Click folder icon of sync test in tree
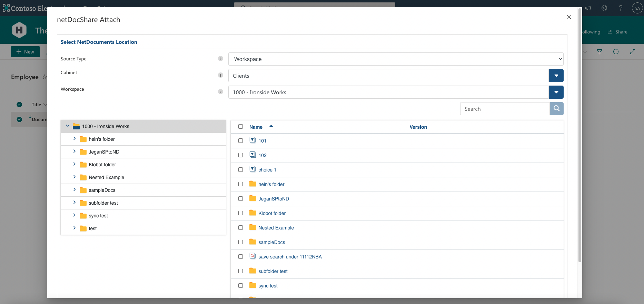Image resolution: width=644 pixels, height=304 pixels. [x=83, y=216]
